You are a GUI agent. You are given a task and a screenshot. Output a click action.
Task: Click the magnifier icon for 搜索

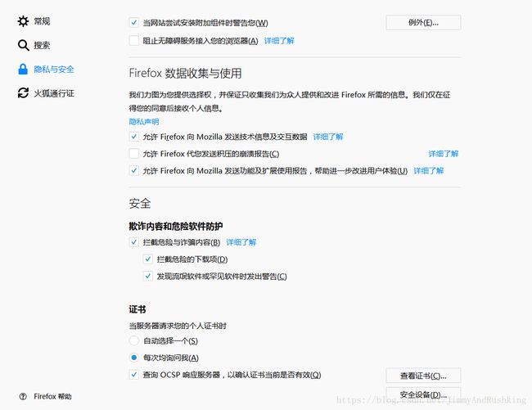point(23,45)
